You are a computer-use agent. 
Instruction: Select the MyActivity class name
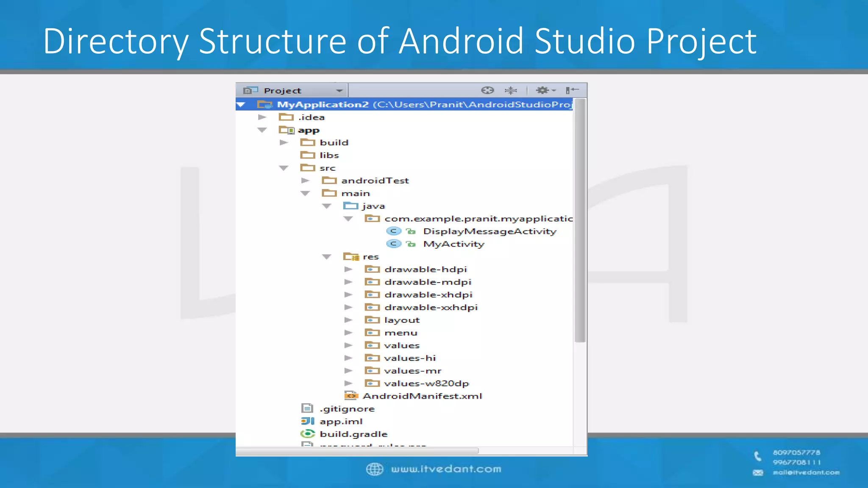tap(453, 244)
